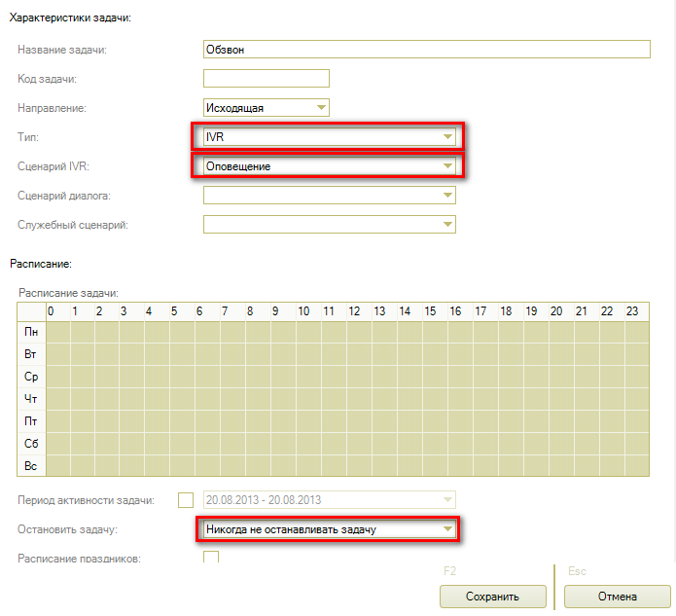Select the Вс row header in schedule
This screenshot has width=676, height=616.
click(31, 466)
